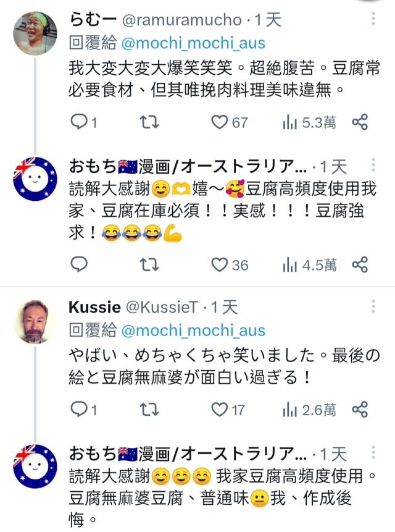395x532 pixels.
Task: Like Kussie's tweet with 17 likes
Action: coord(220,409)
